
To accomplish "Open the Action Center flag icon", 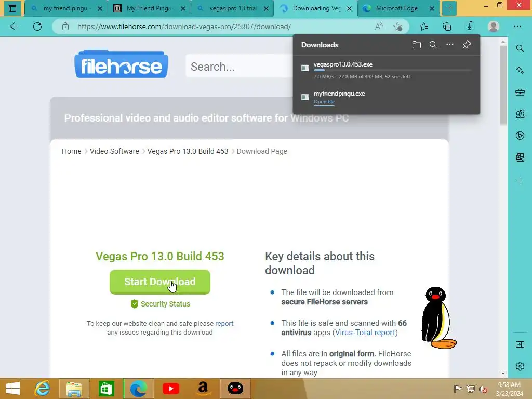I will (458, 389).
